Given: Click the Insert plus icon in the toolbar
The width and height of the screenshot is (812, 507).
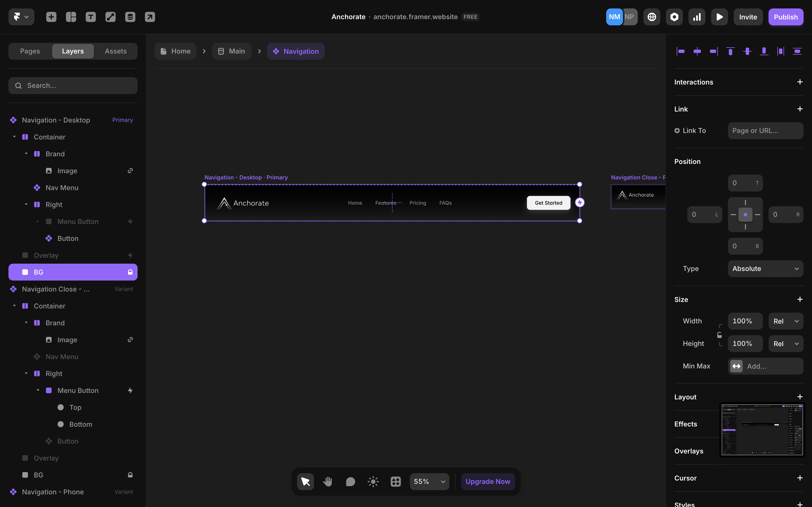Looking at the screenshot, I should (x=51, y=17).
